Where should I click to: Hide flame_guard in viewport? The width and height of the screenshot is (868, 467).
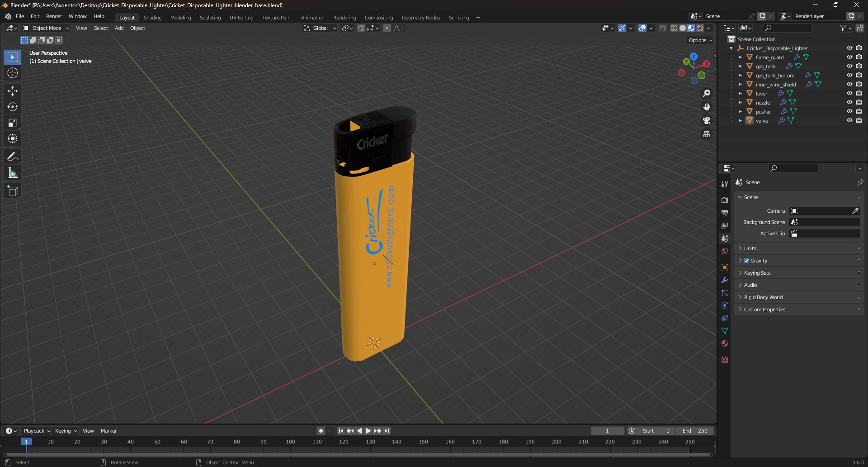(849, 57)
